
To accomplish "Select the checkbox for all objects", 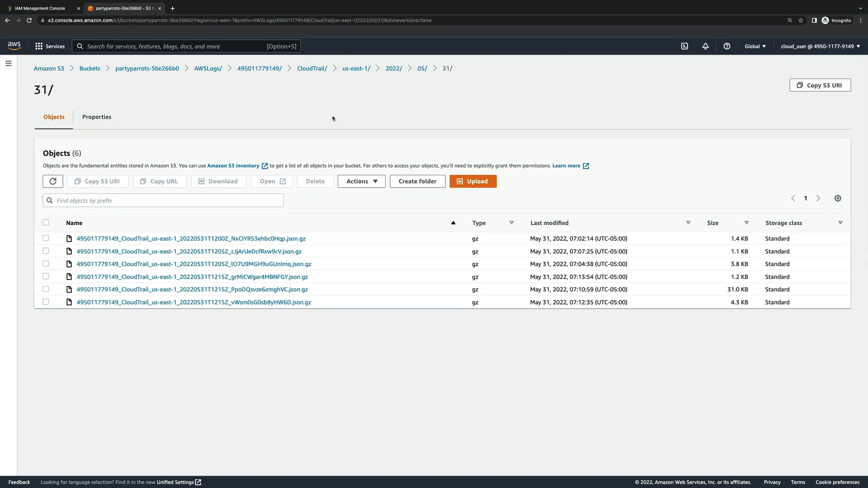I will click(46, 222).
